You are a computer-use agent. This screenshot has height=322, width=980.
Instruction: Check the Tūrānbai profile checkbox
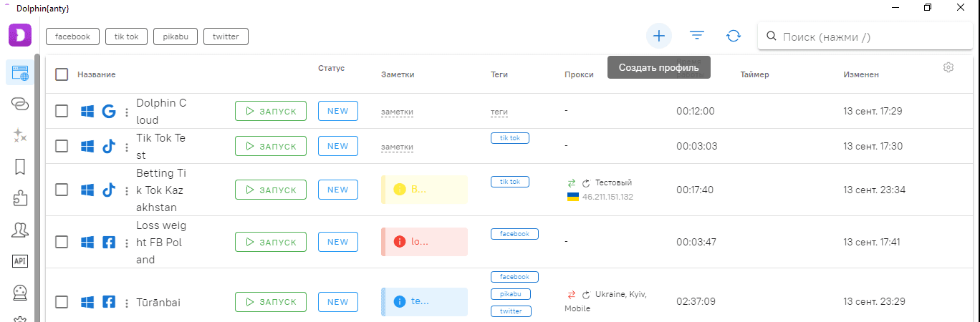(x=62, y=302)
